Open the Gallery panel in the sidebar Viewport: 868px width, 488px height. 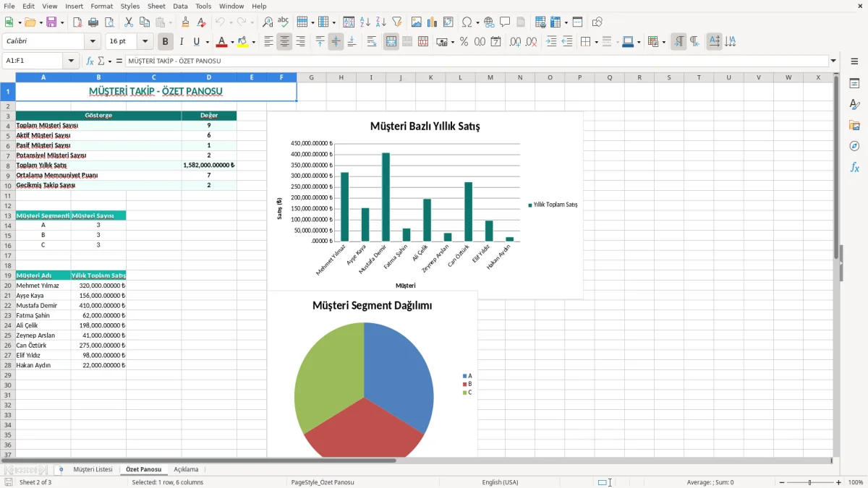point(854,126)
